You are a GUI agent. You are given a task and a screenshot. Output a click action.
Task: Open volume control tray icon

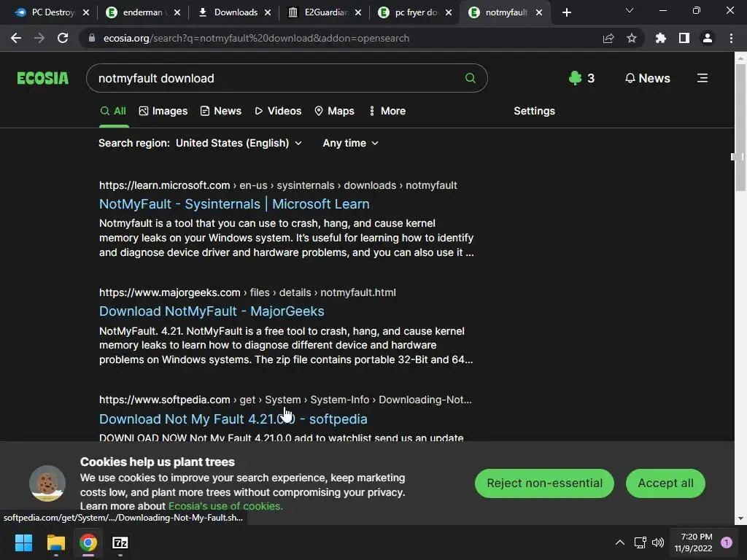(x=658, y=542)
